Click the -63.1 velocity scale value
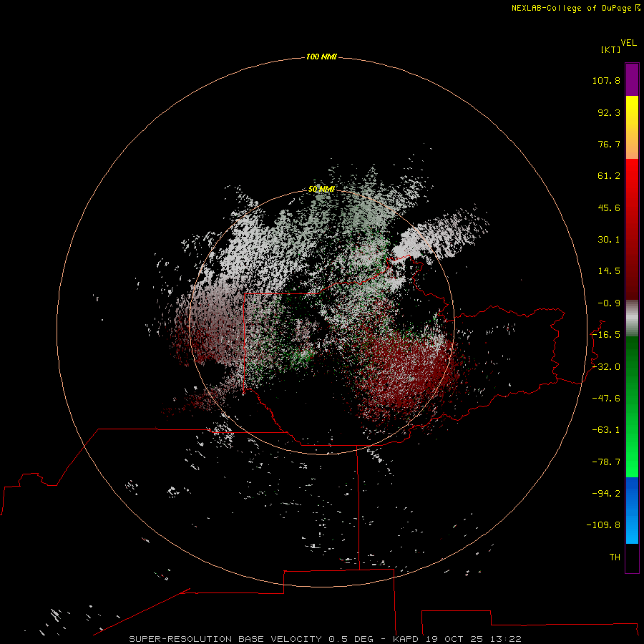Screen dimensions: 644x644 pos(606,430)
